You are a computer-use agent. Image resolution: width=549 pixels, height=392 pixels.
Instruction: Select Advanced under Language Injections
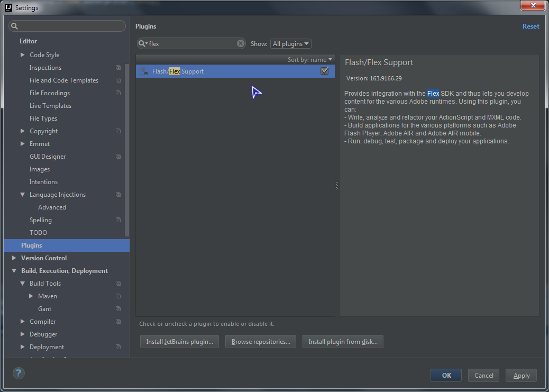[52, 207]
